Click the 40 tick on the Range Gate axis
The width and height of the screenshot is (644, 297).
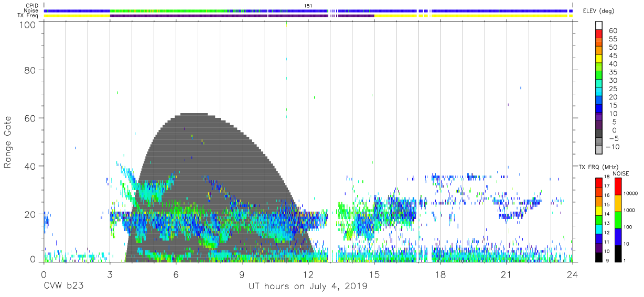30,166
